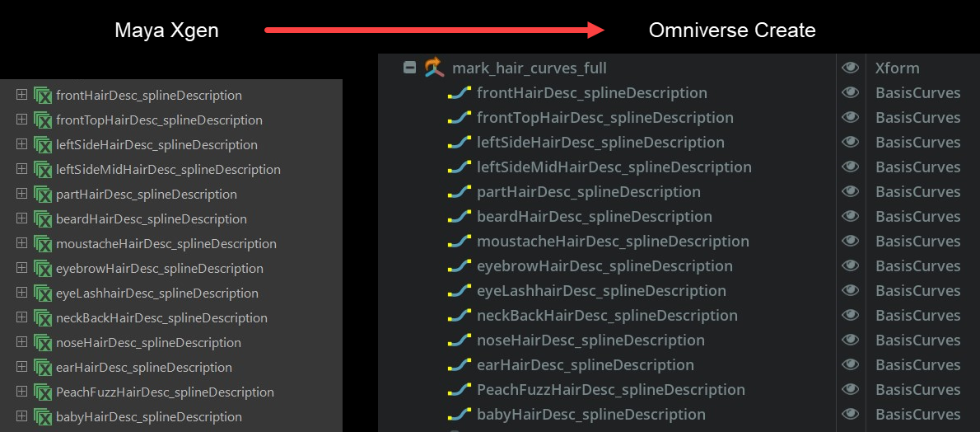
Task: Click curve icon of frontHairDesc_splineDescription in Omniverse
Action: pos(459,93)
